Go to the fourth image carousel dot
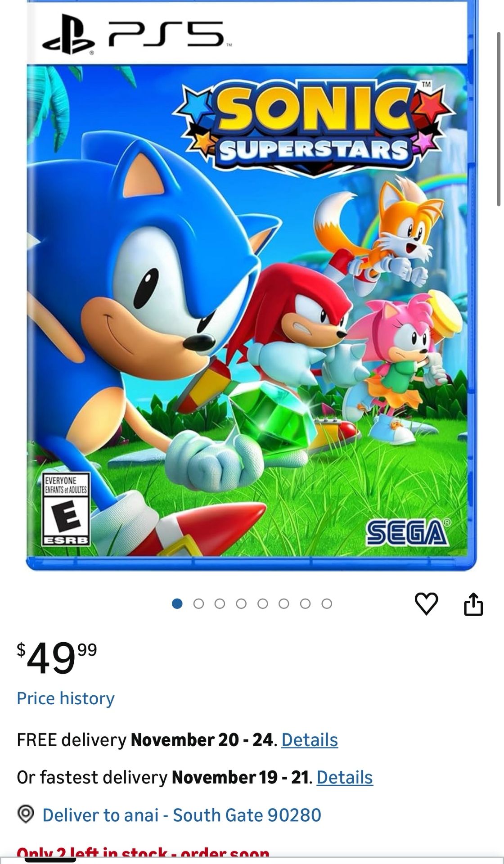The height and width of the screenshot is (864, 504). [x=241, y=603]
